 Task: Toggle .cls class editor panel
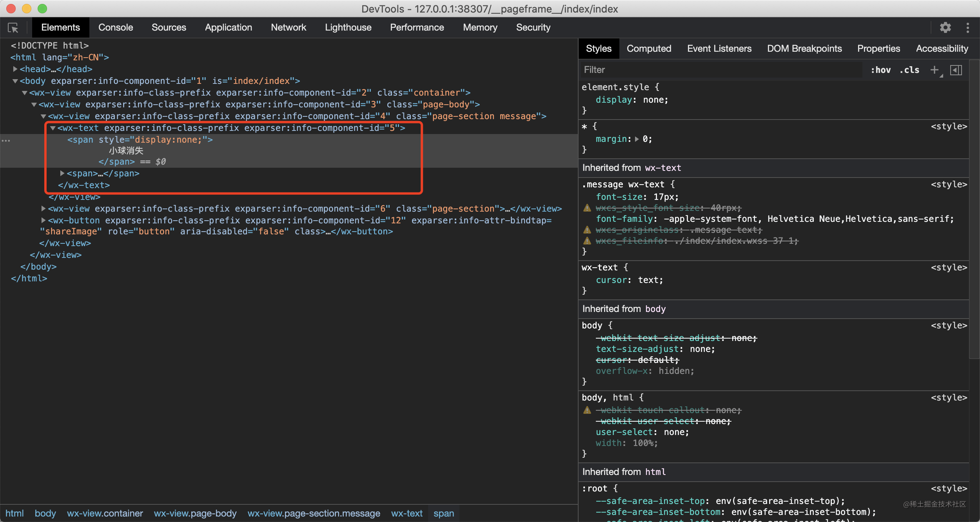pyautogui.click(x=909, y=70)
